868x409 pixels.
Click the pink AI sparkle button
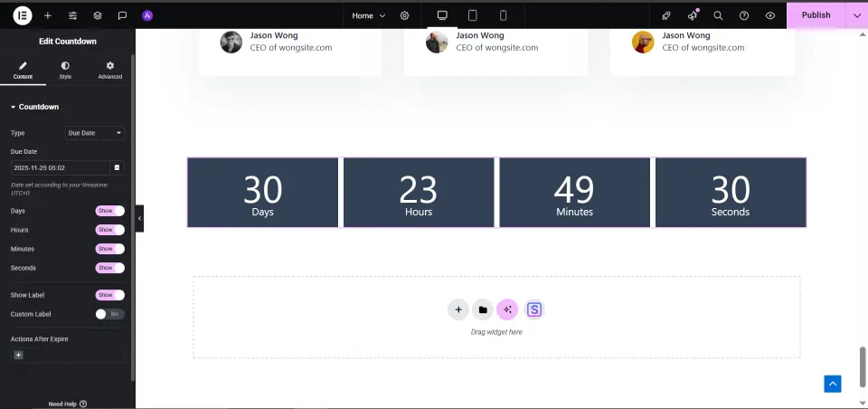coord(507,309)
